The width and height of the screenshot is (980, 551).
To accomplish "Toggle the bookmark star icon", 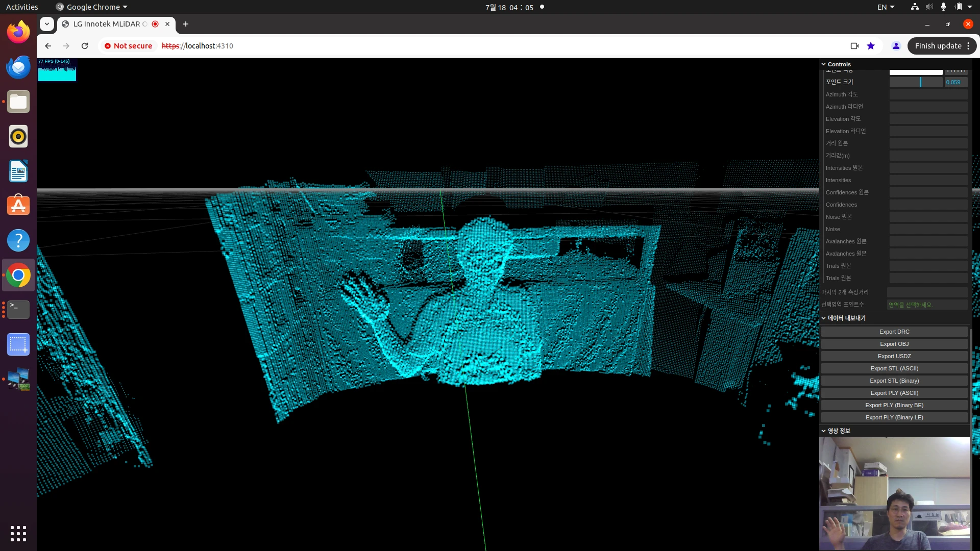I will click(x=871, y=46).
